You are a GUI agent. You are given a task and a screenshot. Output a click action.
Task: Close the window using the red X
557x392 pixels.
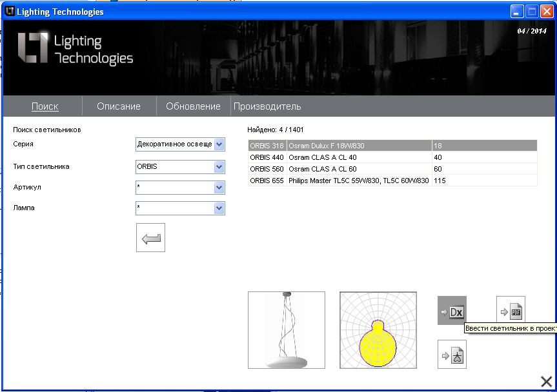point(547,12)
